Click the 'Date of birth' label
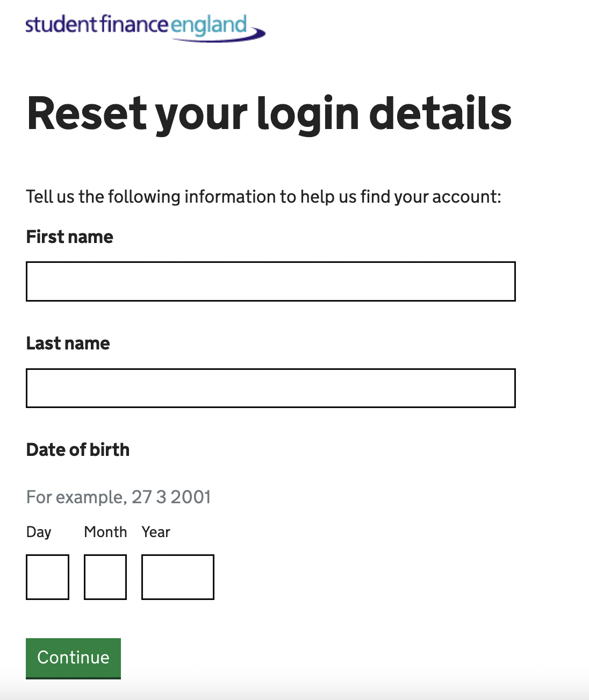Screen dimensions: 589x700 coord(78,449)
